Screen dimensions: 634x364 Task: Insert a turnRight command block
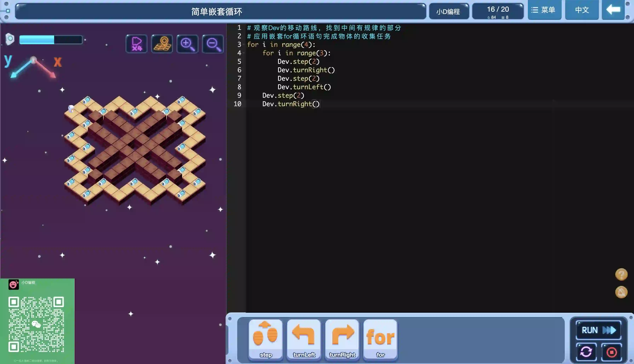(x=342, y=339)
